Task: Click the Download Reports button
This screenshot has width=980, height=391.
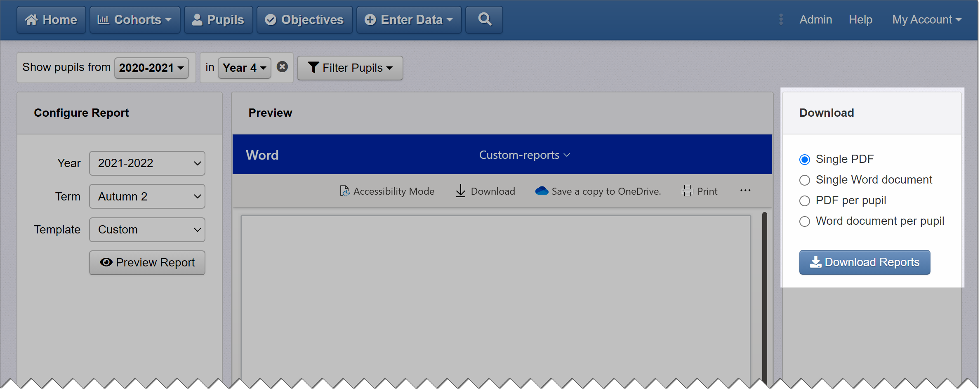Action: pos(865,262)
